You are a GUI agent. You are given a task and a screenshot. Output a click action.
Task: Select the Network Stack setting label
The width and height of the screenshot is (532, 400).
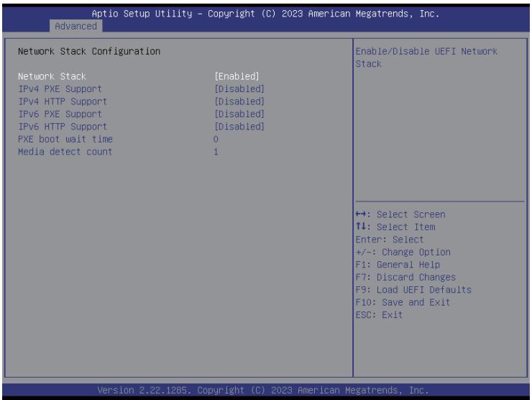point(52,76)
